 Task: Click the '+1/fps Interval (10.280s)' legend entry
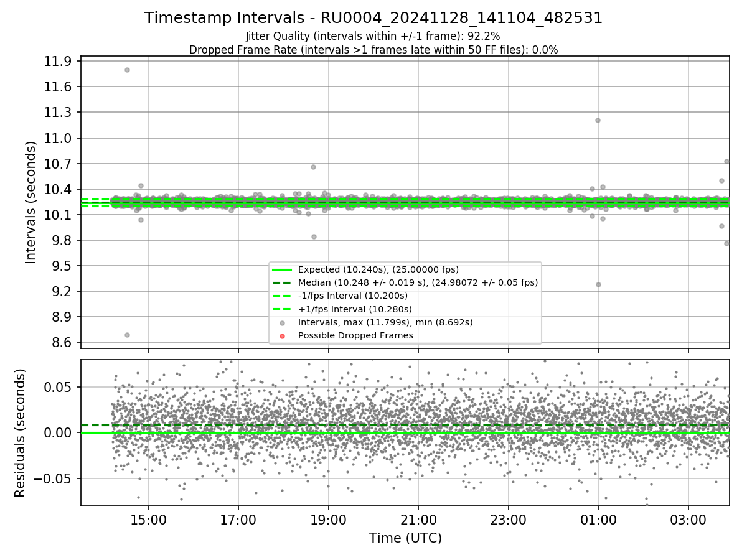(x=355, y=309)
